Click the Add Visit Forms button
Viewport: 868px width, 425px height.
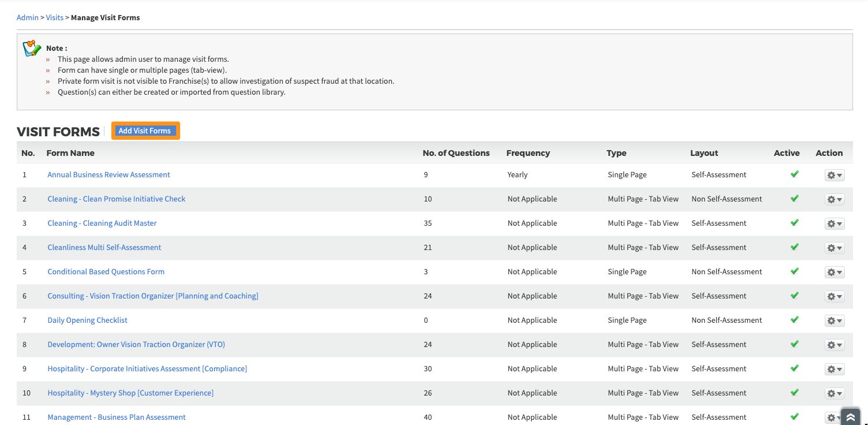point(145,131)
